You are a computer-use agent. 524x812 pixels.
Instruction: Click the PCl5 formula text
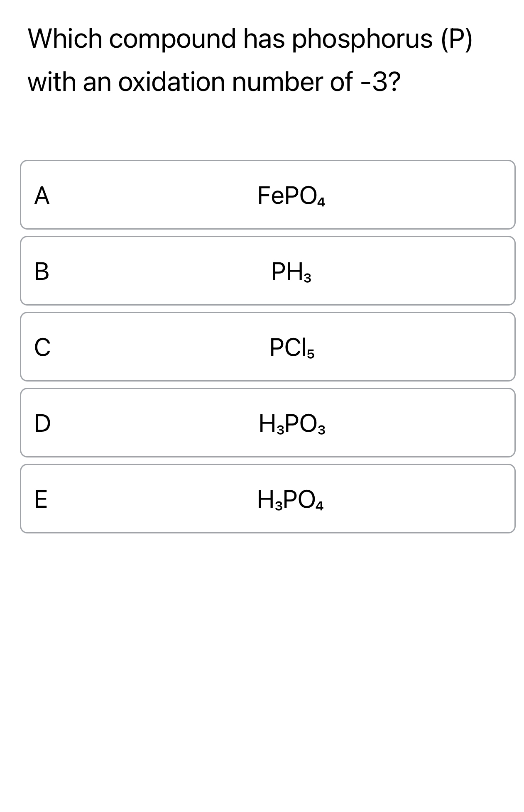[292, 347]
